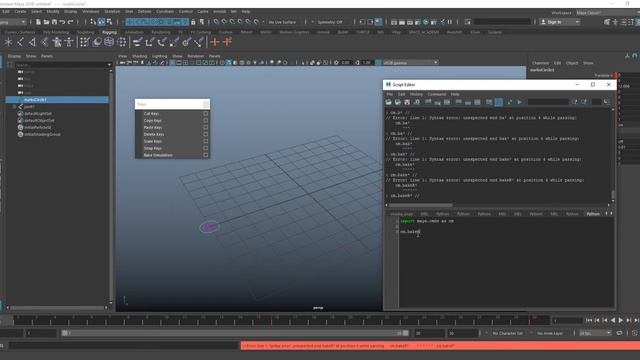Toggle the viewport color management icon
640x360 pixels.
[x=378, y=62]
